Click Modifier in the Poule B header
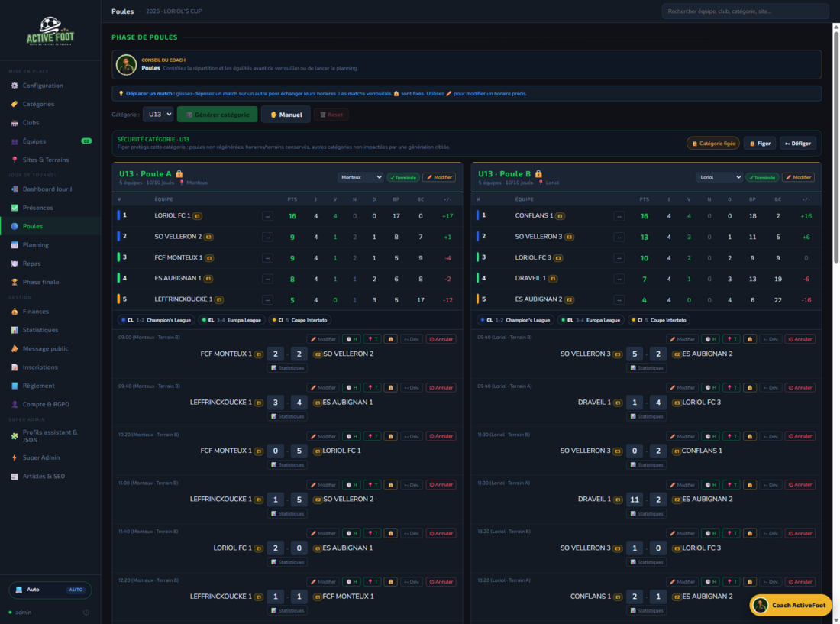Screen dimensions: 840x624 point(798,177)
